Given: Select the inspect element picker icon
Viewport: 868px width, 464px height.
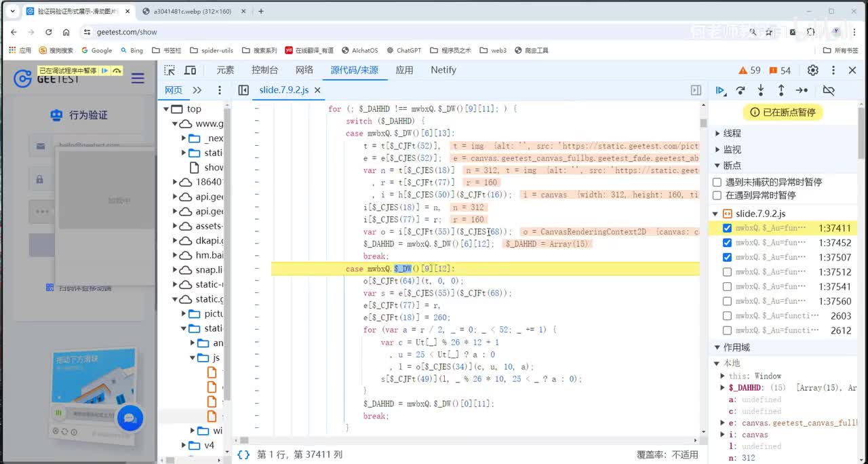Looking at the screenshot, I should click(170, 70).
